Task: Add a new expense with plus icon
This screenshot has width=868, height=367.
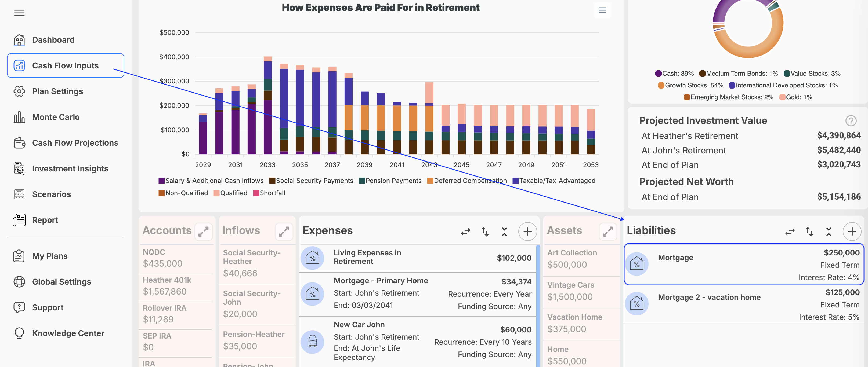Action: [527, 231]
